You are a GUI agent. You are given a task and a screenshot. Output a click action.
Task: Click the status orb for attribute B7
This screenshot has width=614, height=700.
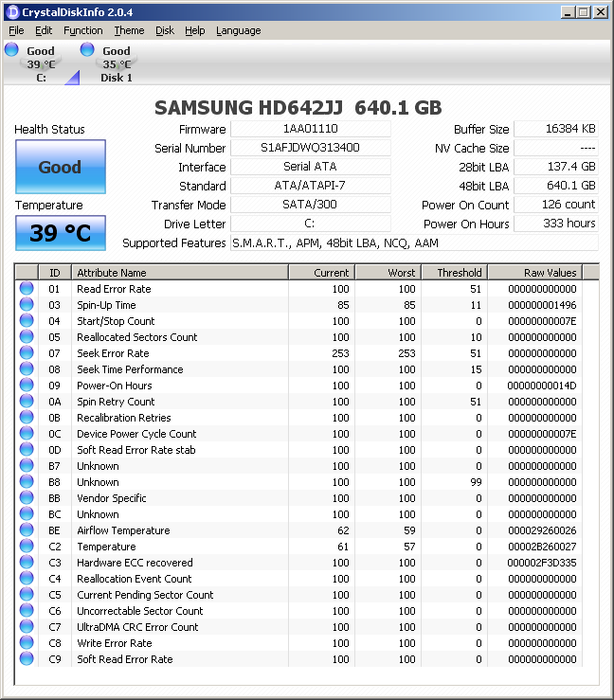click(x=27, y=465)
